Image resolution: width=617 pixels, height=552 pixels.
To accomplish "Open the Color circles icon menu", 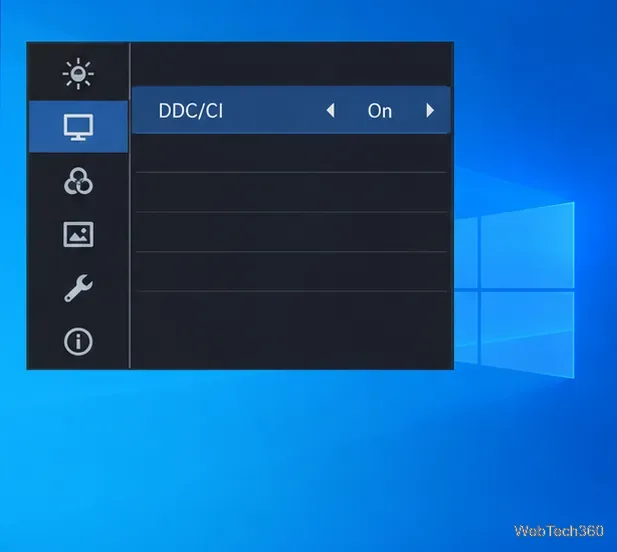I will click(78, 181).
